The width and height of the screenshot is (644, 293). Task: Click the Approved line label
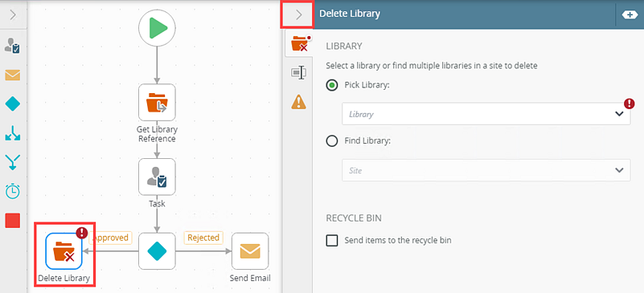(x=111, y=238)
